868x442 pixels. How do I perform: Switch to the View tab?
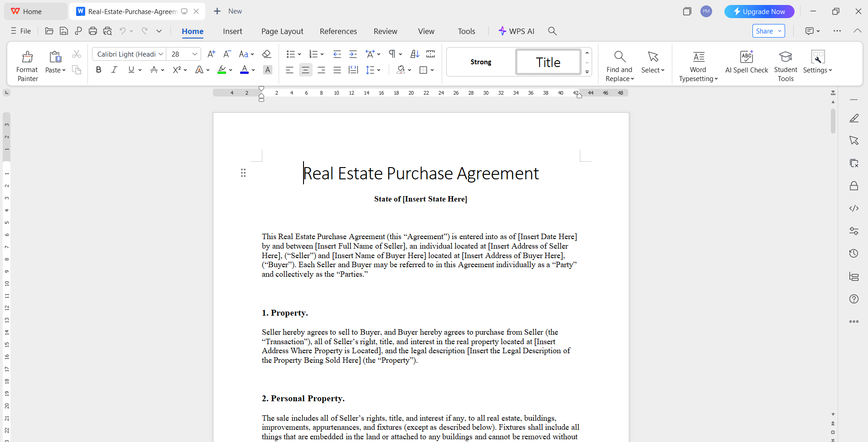(426, 31)
